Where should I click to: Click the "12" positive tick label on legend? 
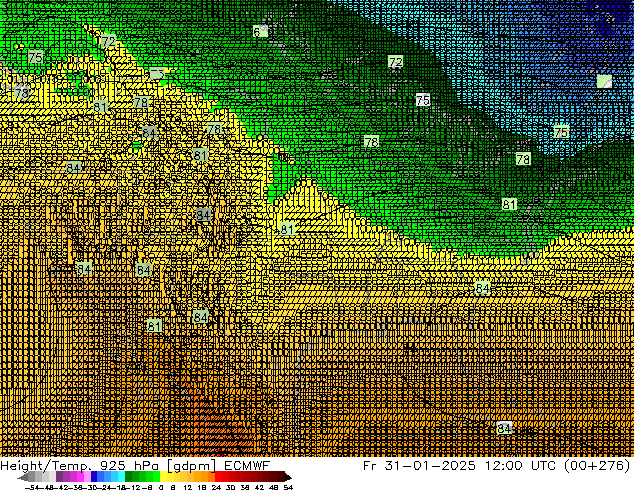(188, 487)
